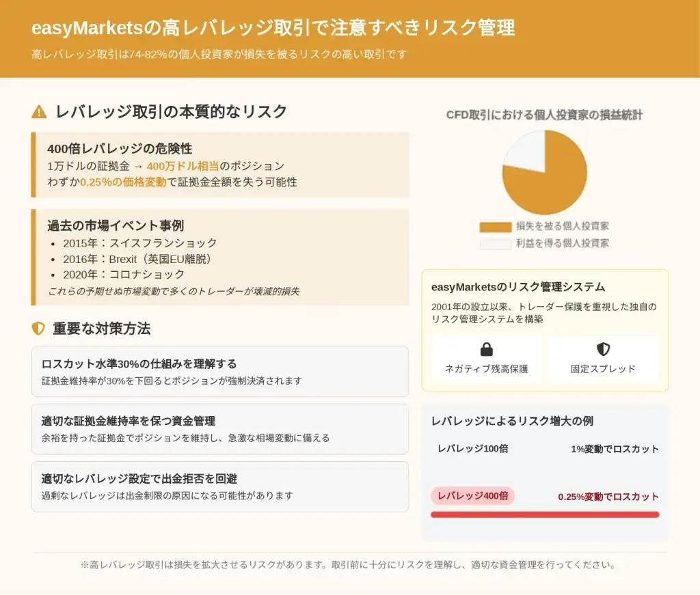Select the レバレッジ400倍 pink badge

point(472,497)
